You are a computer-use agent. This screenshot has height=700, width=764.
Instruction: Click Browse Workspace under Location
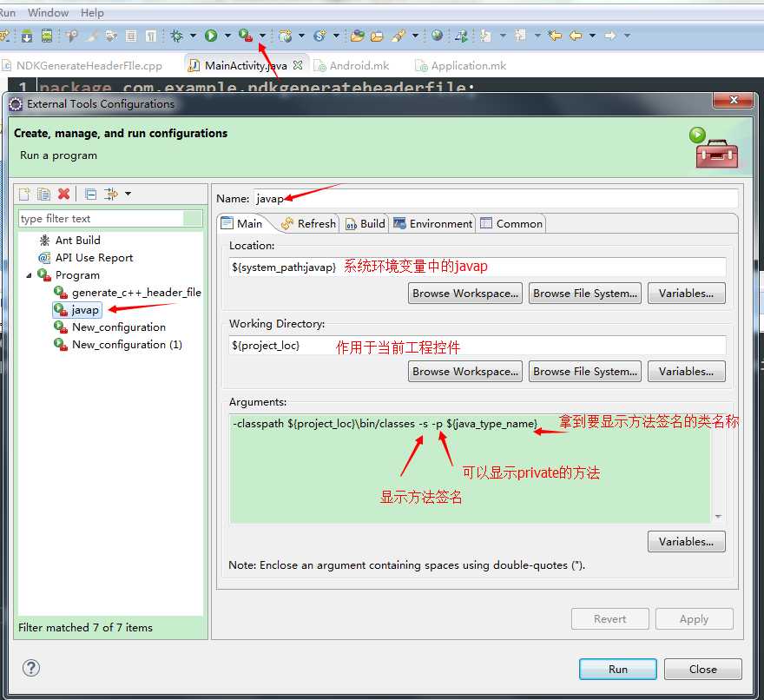pyautogui.click(x=465, y=294)
